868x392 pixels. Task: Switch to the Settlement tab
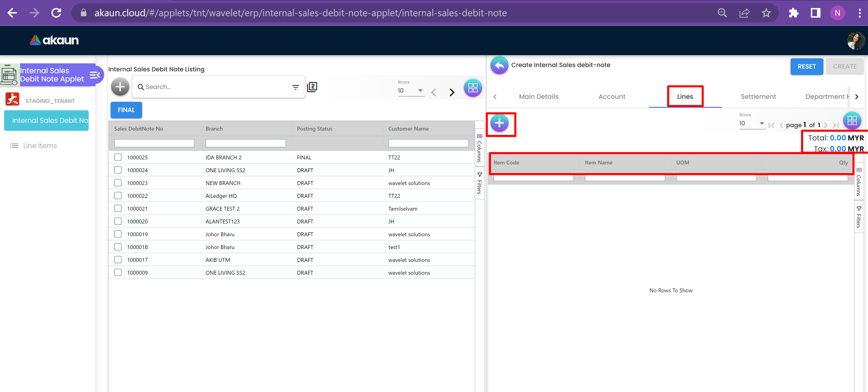[x=758, y=97]
